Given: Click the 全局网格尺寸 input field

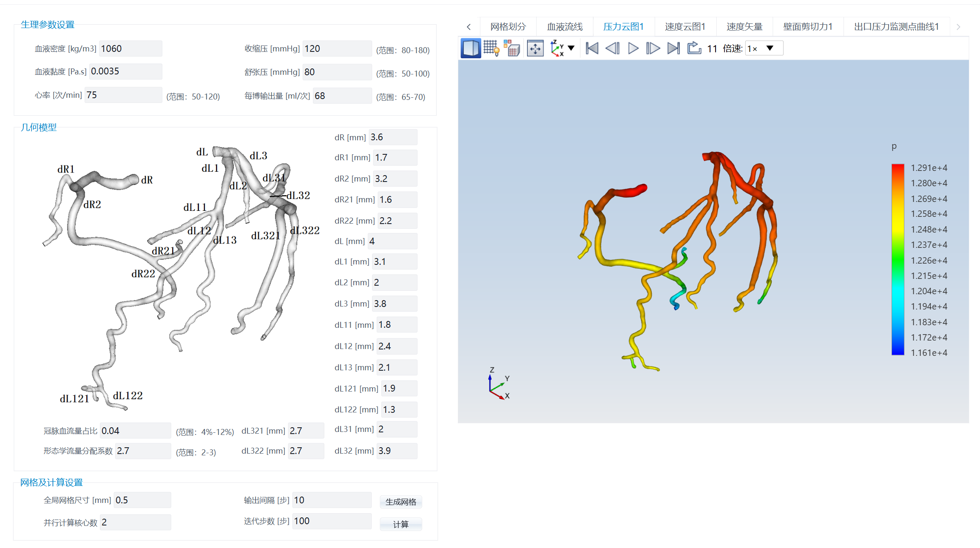Looking at the screenshot, I should coord(142,500).
